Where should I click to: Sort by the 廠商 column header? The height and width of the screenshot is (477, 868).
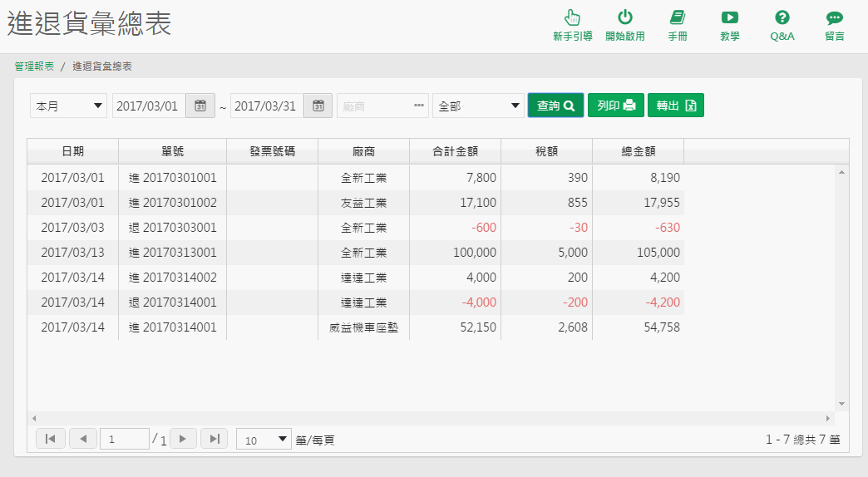(363, 151)
